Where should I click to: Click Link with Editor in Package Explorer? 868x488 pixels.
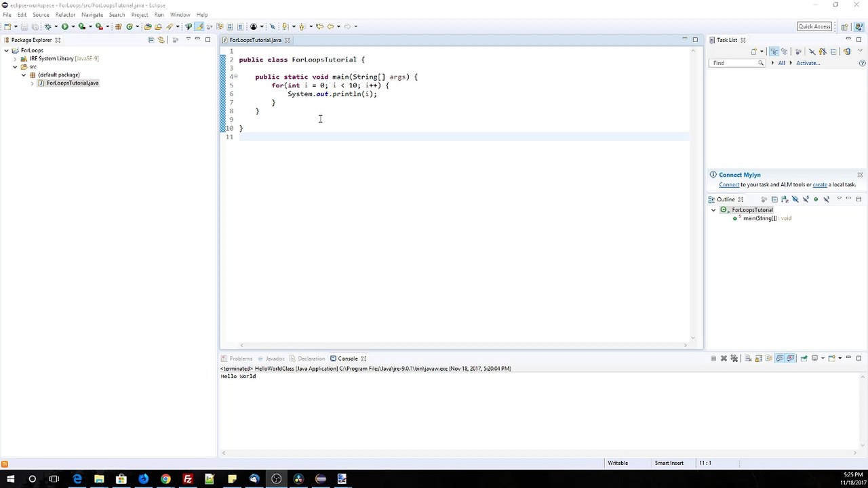pyautogui.click(x=161, y=40)
